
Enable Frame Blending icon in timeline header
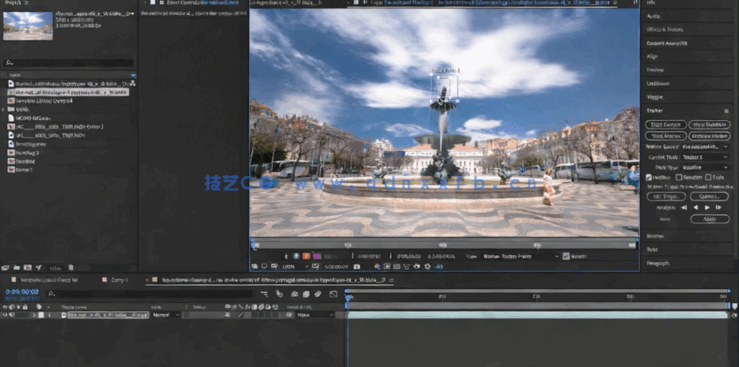tap(305, 294)
